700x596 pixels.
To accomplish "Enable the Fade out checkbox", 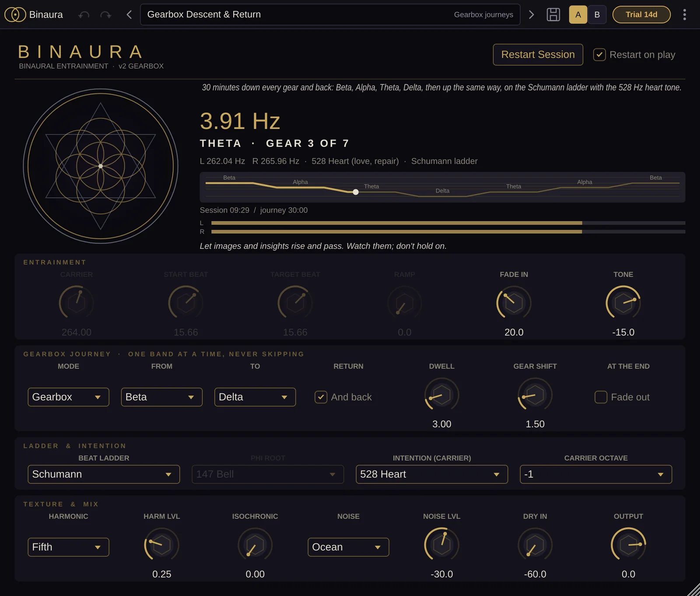I will [601, 397].
